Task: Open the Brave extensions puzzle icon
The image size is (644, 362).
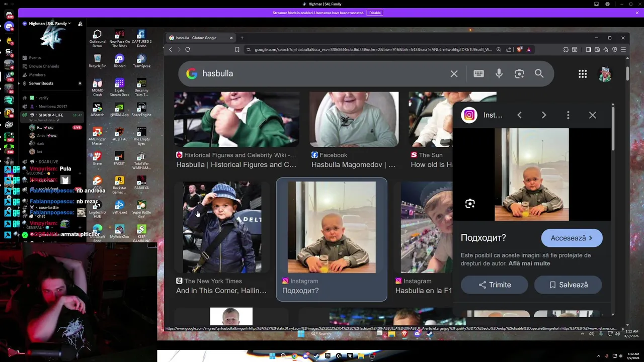Action: [x=566, y=49]
